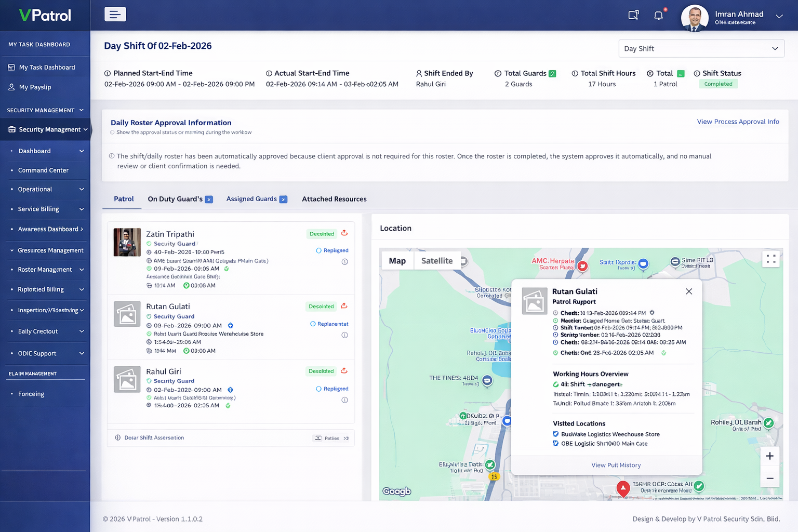
Task: Open the info icon on Rutan Gulati's card
Action: [x=344, y=335]
